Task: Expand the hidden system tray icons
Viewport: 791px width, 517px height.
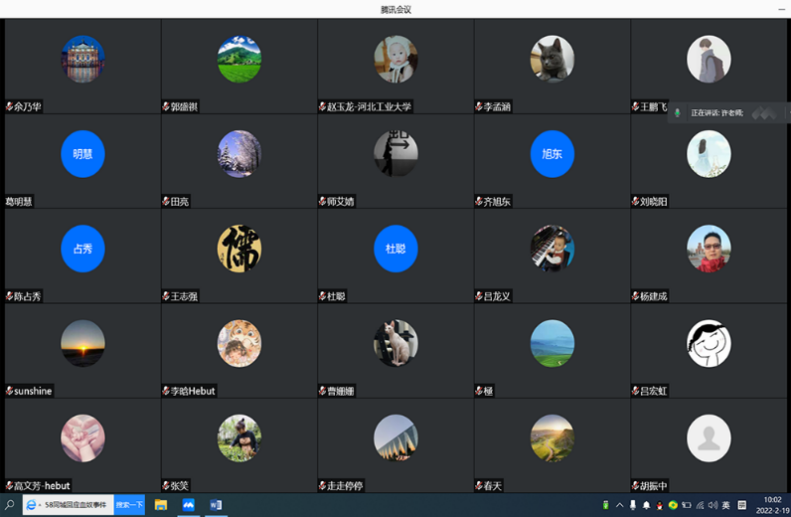Action: click(x=619, y=506)
